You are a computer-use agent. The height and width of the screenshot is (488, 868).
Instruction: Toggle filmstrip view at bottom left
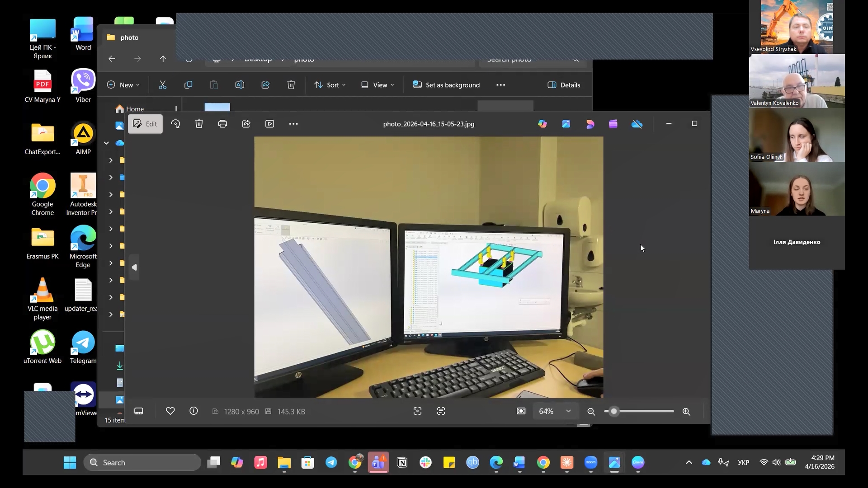pyautogui.click(x=139, y=411)
